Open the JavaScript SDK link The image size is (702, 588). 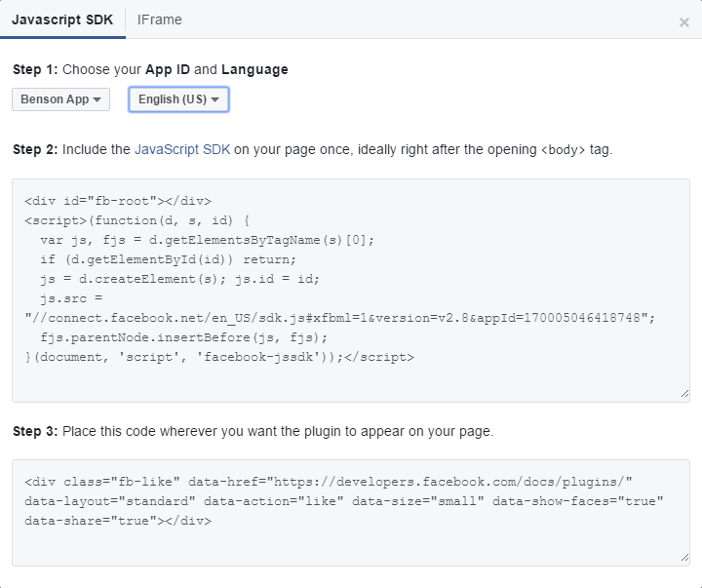pos(182,149)
